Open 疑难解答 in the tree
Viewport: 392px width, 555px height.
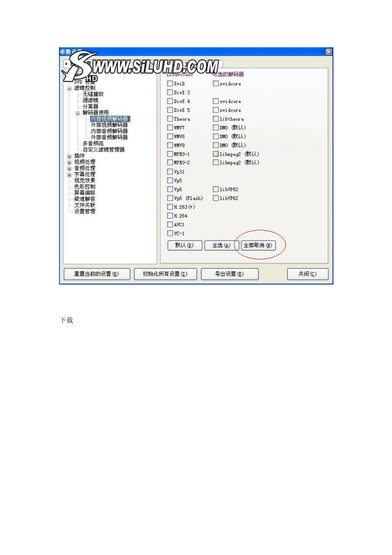(85, 199)
